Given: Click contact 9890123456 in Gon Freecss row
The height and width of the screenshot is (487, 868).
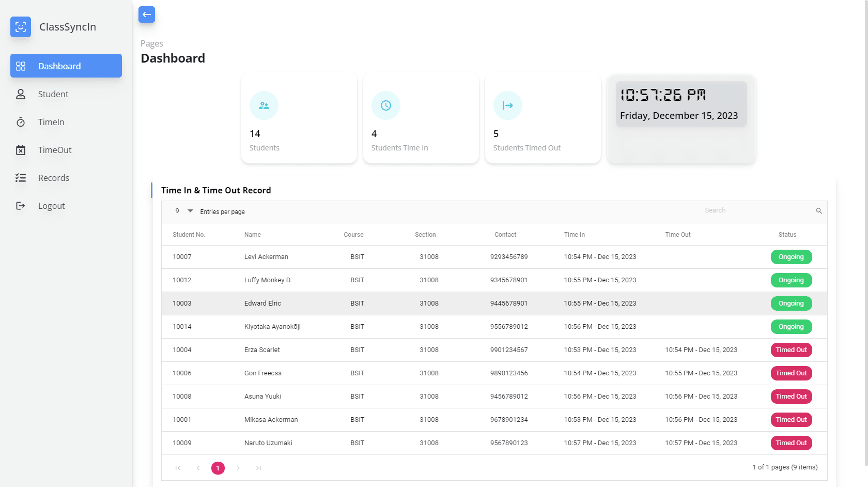Looking at the screenshot, I should click(x=509, y=373).
